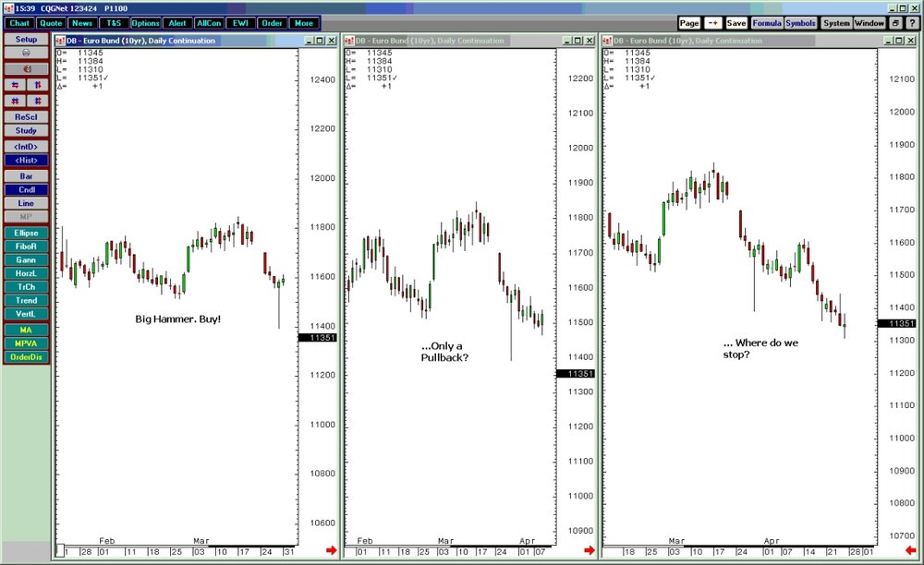Select the T&S toolbar button

click(x=114, y=23)
